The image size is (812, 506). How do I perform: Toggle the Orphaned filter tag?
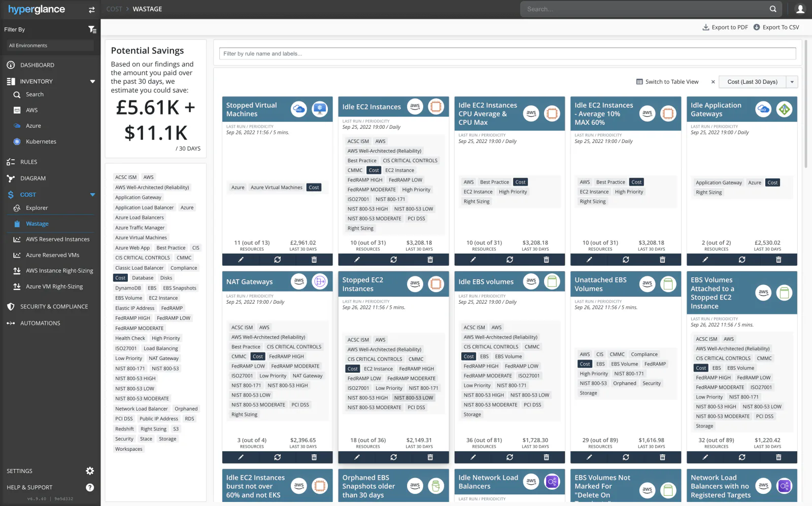click(x=186, y=408)
